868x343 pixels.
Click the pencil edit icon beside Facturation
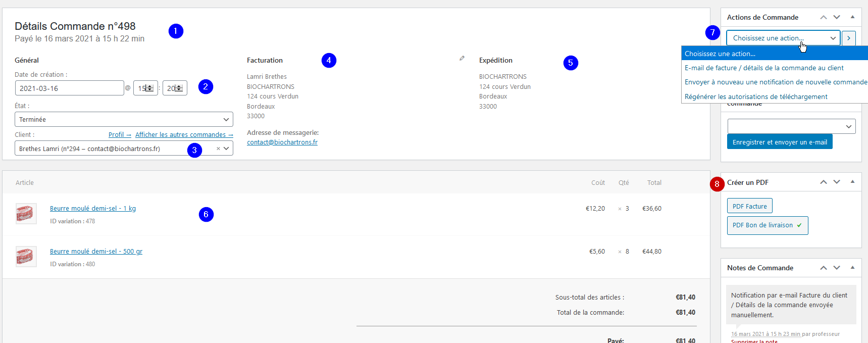[462, 59]
